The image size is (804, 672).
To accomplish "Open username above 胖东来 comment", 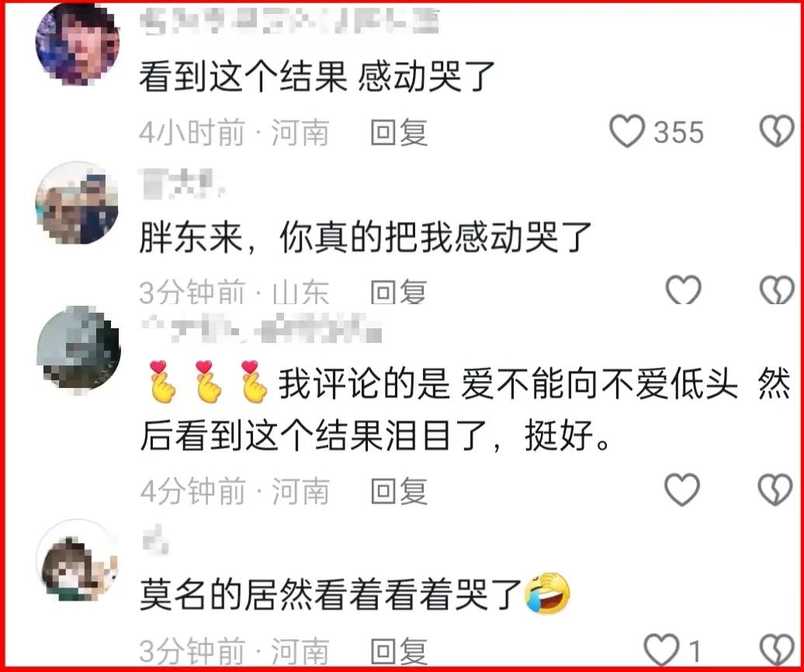I will coord(182,183).
